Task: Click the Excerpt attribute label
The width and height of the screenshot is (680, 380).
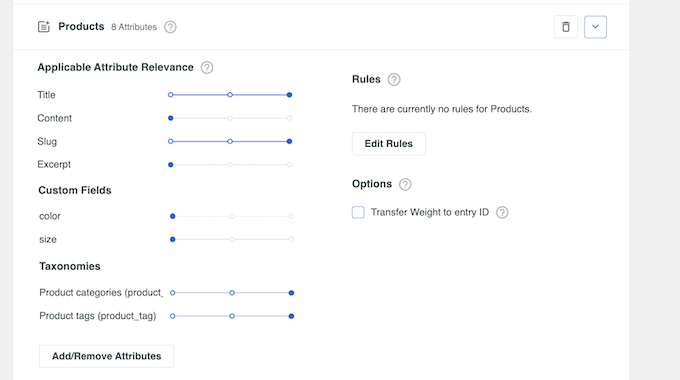Action: point(54,164)
